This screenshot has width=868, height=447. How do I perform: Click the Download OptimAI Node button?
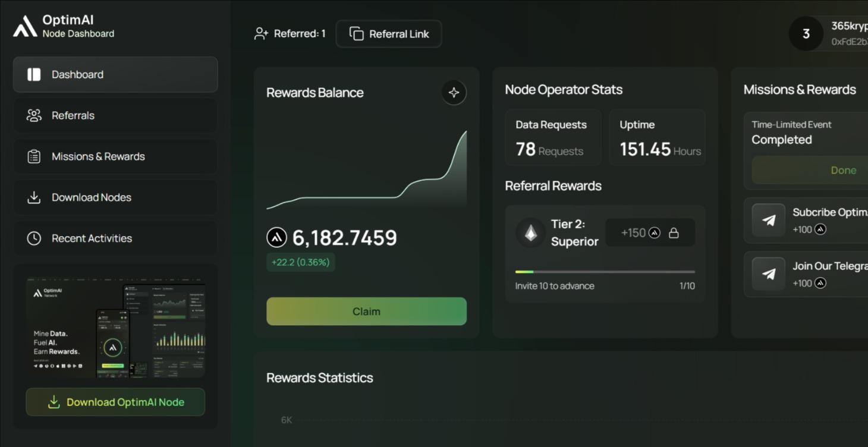[115, 402]
